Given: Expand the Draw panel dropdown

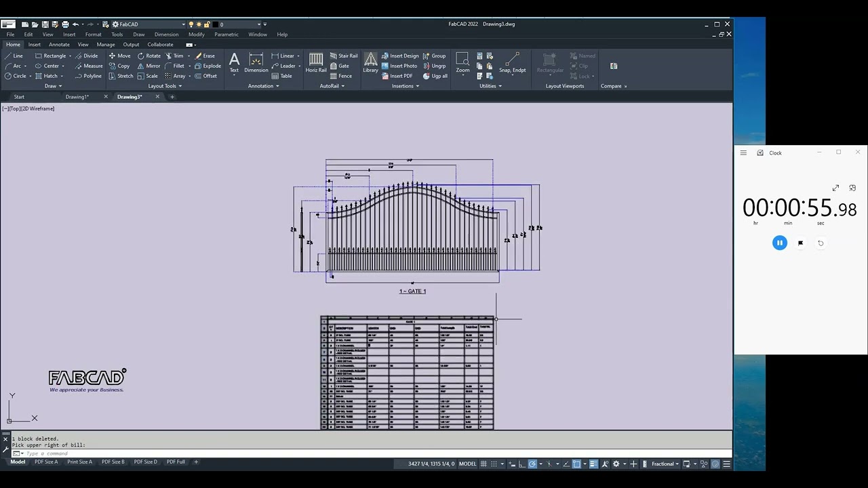Looking at the screenshot, I should point(53,86).
